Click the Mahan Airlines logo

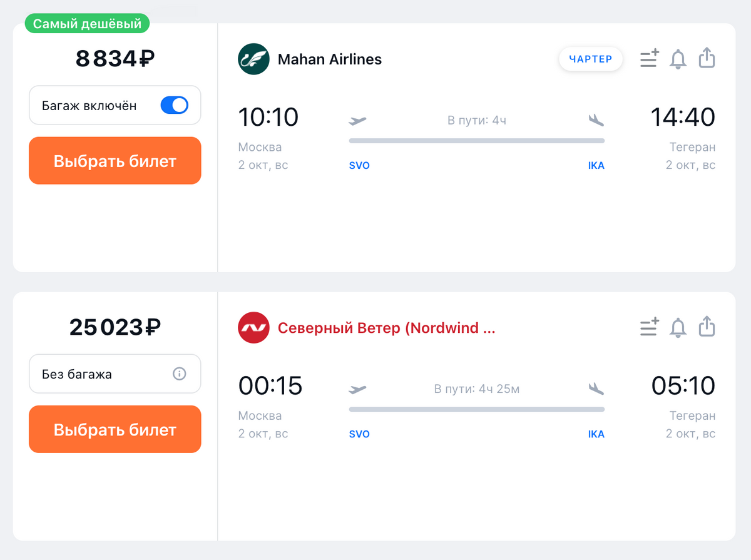(x=253, y=59)
